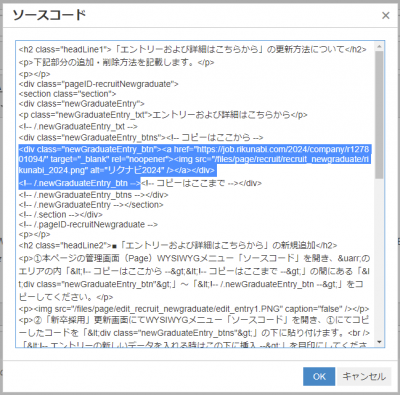Click the 下記部分の追加・削除方法 paragraph line
Image resolution: width=400 pixels, height=395 pixels.
click(116, 62)
